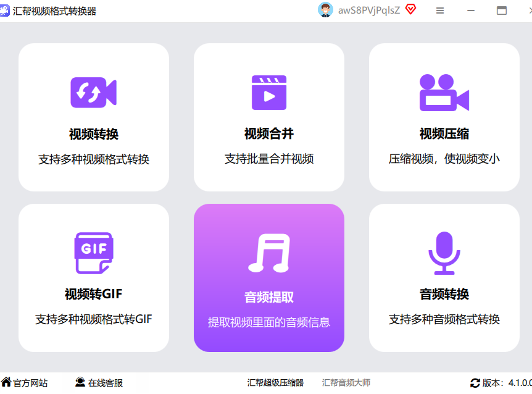Image resolution: width=532 pixels, height=394 pixels.
Task: Open 在线客服 support link
Action: pyautogui.click(x=106, y=383)
